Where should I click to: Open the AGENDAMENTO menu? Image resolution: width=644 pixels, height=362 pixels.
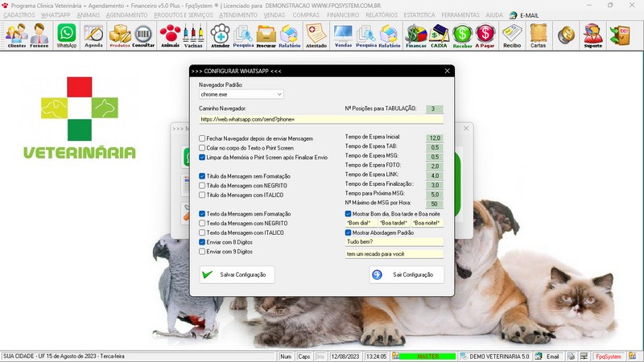(x=126, y=15)
